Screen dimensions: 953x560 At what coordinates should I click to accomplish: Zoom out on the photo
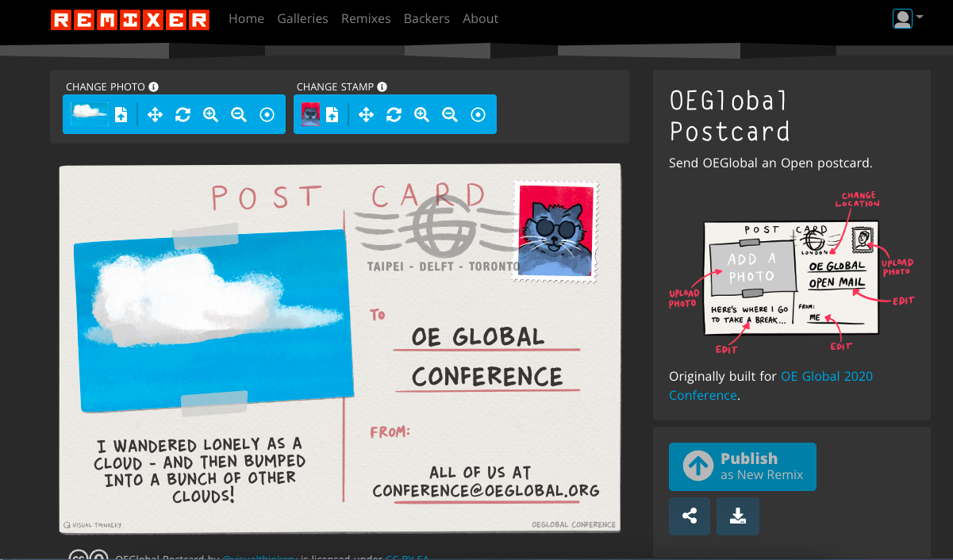click(238, 115)
